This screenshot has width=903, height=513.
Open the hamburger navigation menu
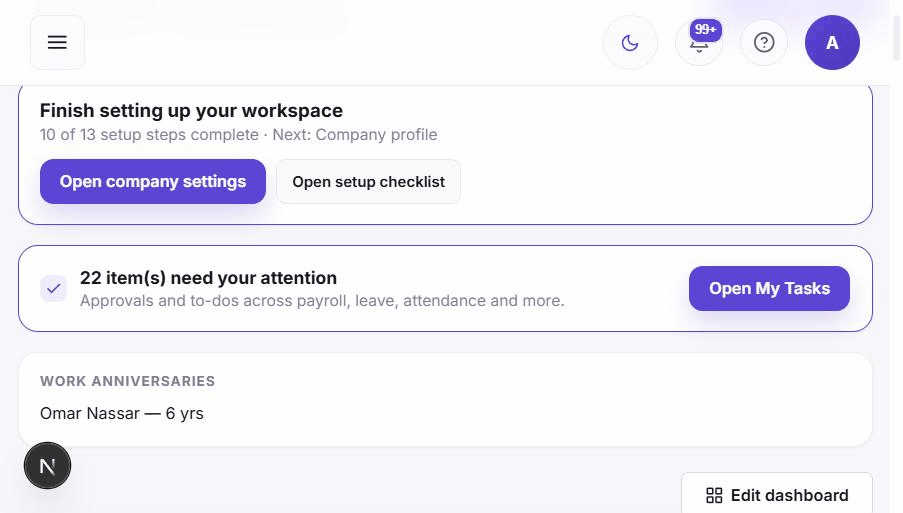click(x=57, y=43)
